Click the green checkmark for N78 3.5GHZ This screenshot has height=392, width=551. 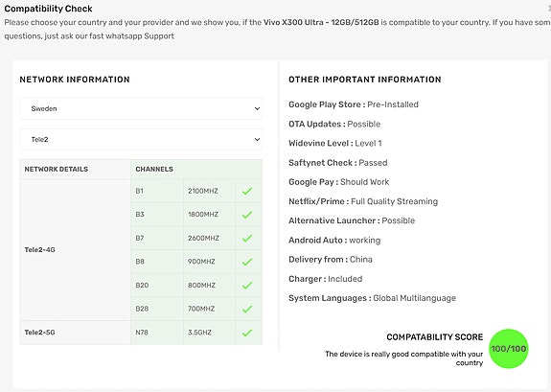(x=247, y=333)
